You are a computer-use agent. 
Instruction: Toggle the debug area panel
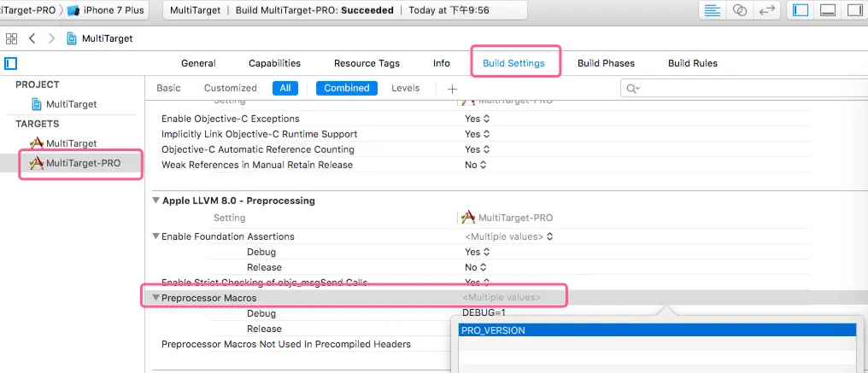pyautogui.click(x=828, y=10)
